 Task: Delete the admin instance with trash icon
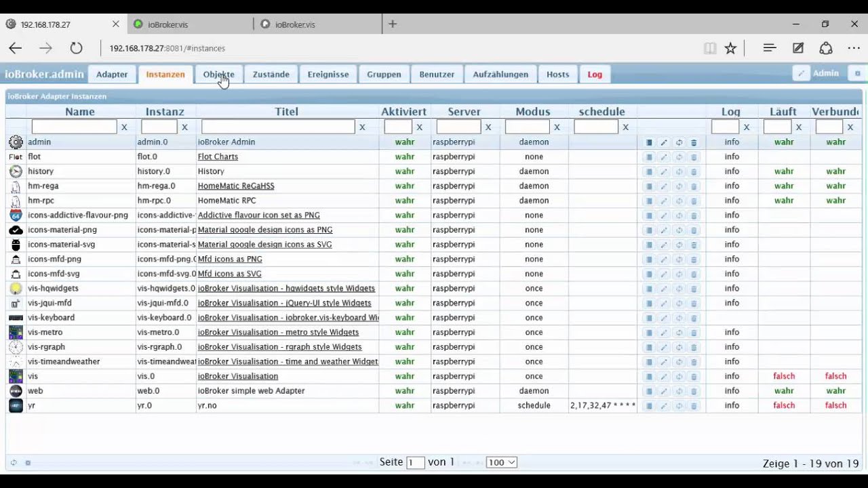[x=694, y=142]
